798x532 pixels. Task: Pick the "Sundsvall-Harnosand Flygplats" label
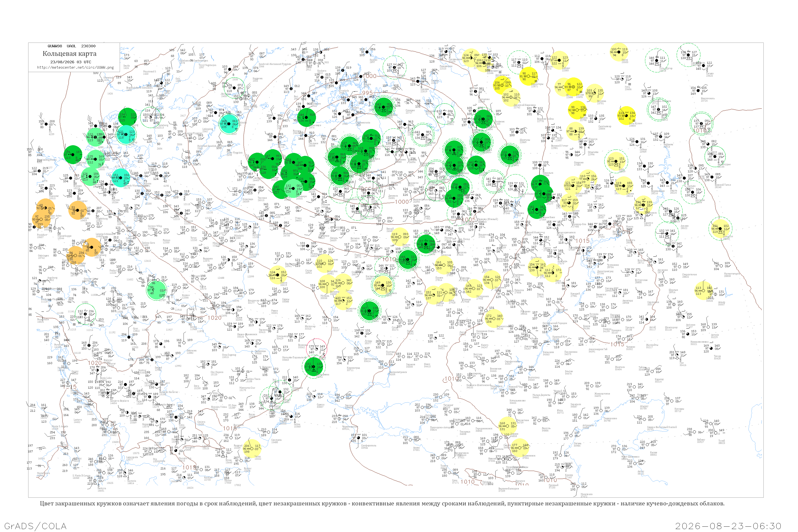pos(275,64)
